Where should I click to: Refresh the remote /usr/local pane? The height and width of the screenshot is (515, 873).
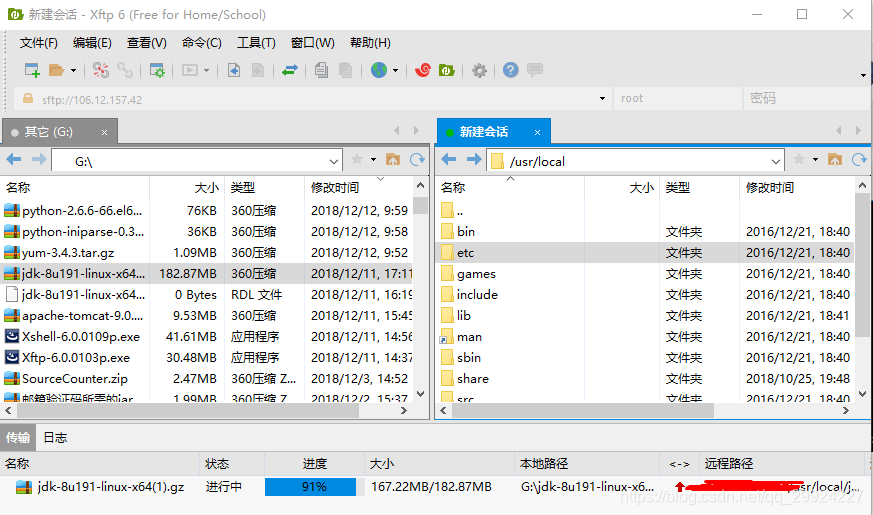click(859, 160)
